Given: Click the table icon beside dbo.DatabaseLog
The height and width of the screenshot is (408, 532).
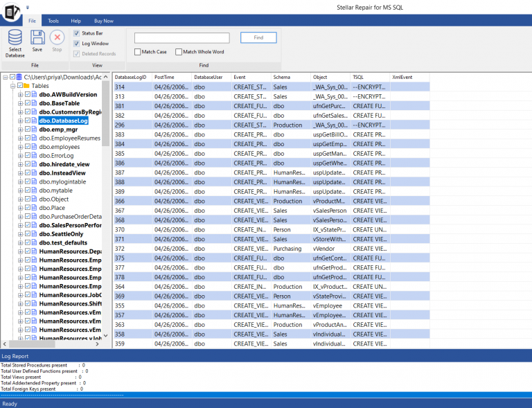Looking at the screenshot, I should click(34, 121).
